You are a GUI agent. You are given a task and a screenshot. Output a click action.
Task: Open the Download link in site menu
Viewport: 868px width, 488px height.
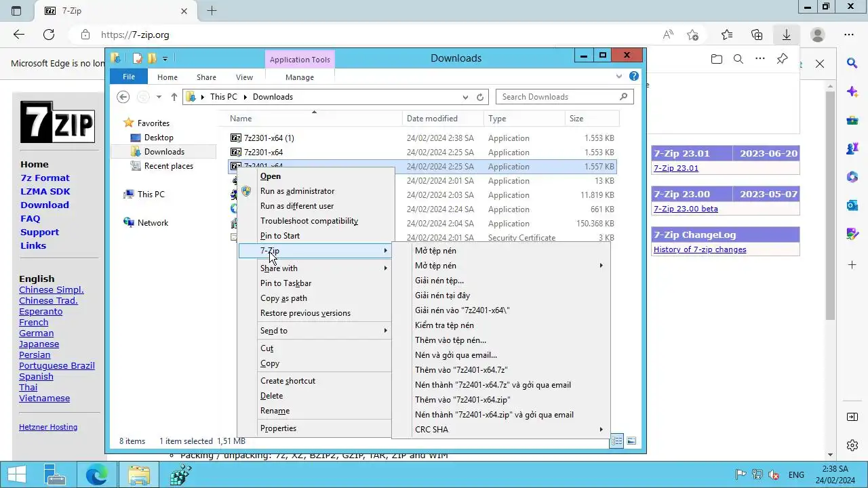click(45, 205)
